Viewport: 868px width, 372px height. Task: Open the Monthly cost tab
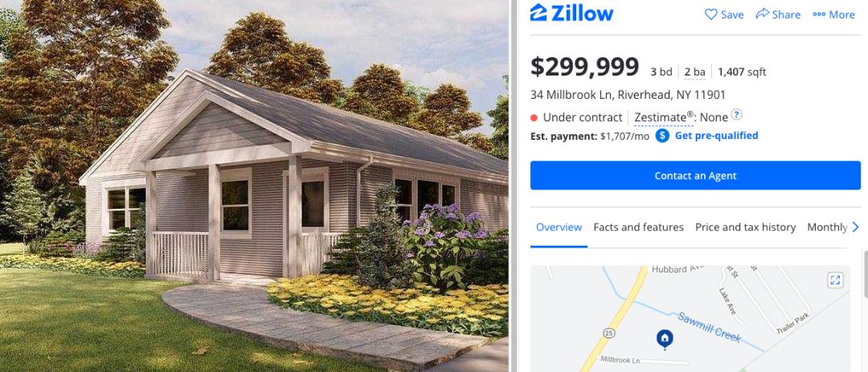[827, 227]
